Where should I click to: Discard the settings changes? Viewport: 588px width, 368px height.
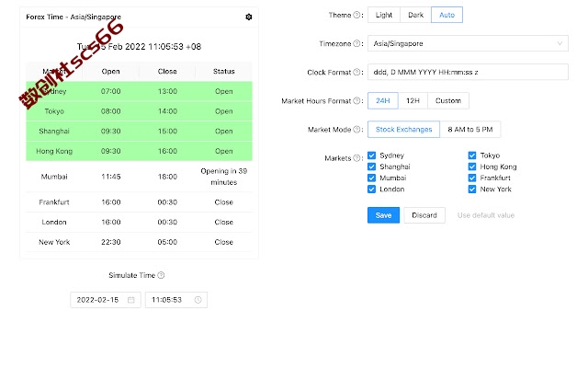(x=424, y=215)
